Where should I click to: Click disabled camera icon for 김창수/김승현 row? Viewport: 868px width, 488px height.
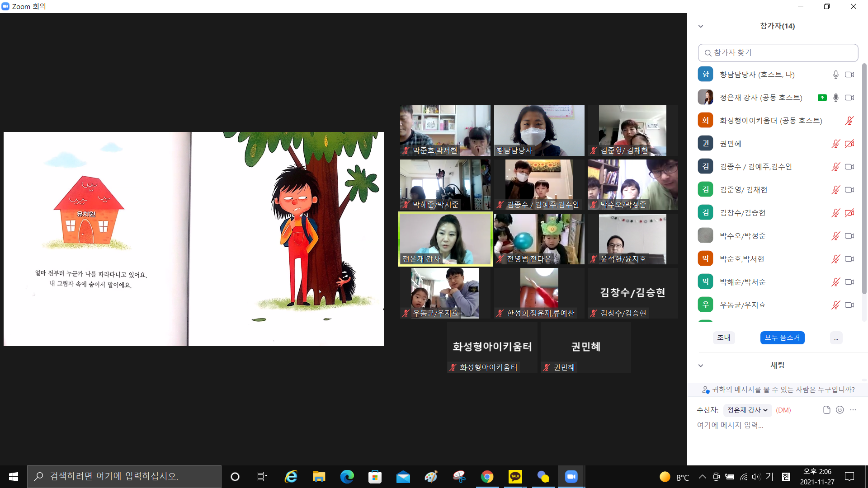pyautogui.click(x=849, y=213)
